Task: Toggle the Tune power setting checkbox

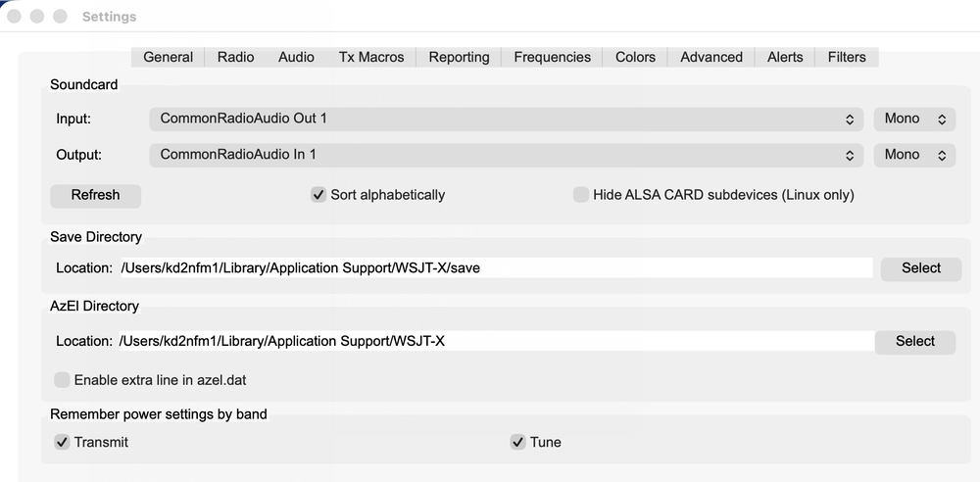Action: (x=517, y=442)
